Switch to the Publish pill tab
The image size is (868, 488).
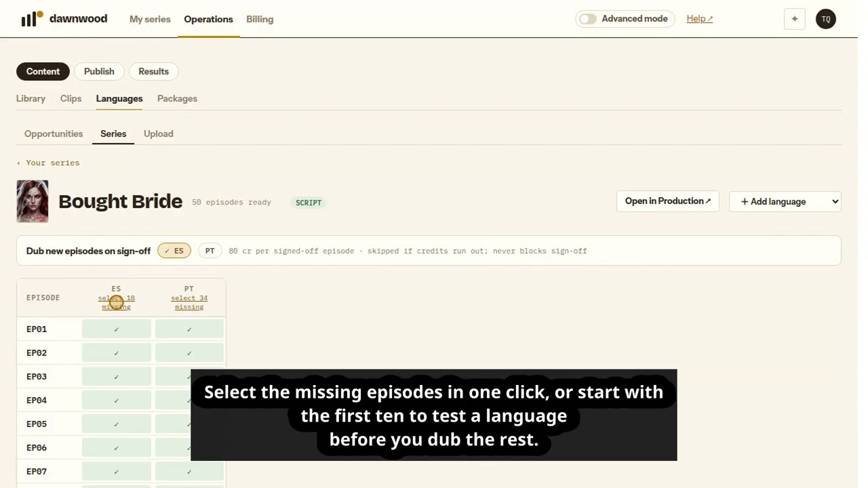tap(99, 71)
